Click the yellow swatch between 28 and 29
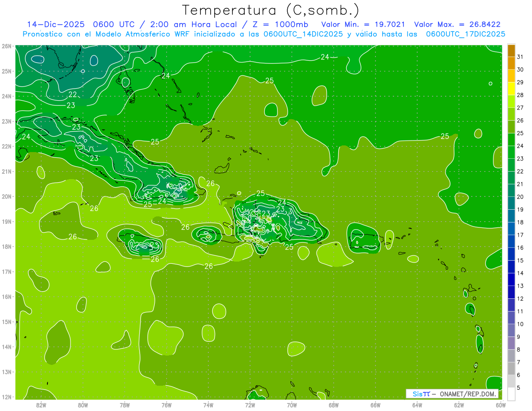This screenshot has height=411, width=532. point(511,89)
